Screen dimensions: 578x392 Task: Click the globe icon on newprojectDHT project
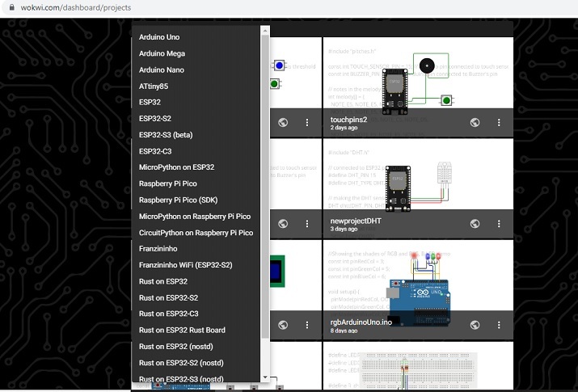tap(475, 224)
